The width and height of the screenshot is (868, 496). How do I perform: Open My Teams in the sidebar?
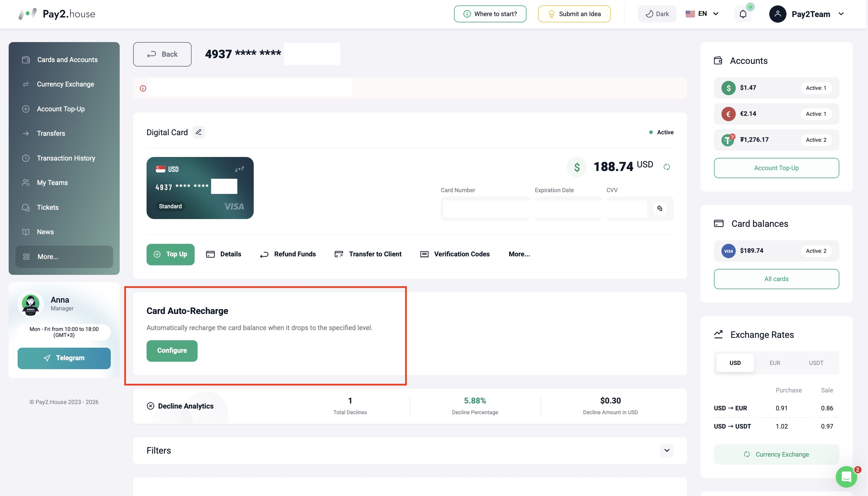pyautogui.click(x=64, y=183)
